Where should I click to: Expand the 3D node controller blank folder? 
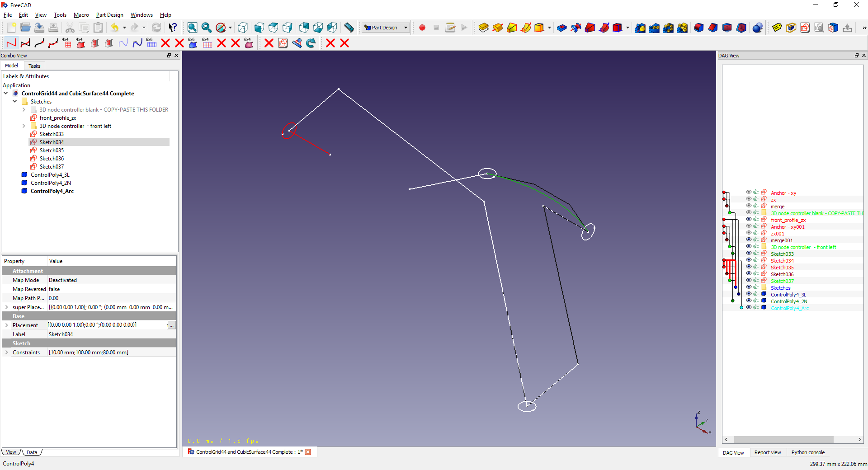(x=24, y=110)
